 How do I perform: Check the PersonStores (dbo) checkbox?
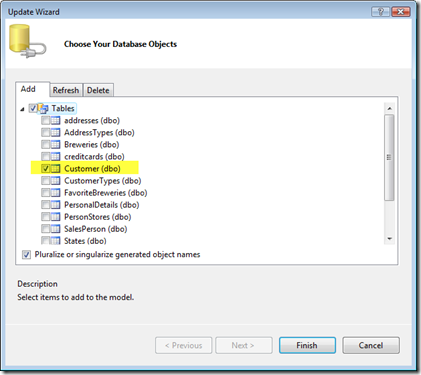click(46, 217)
